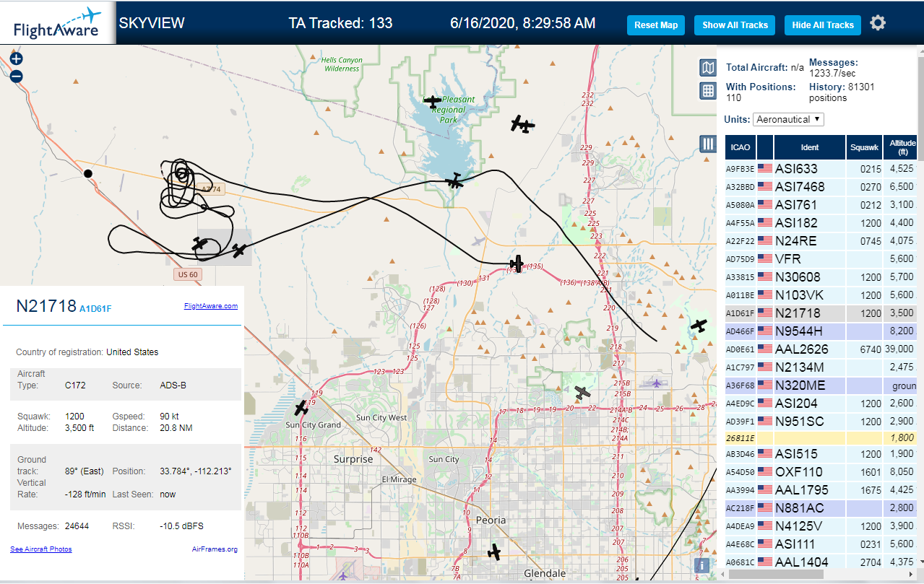Select the ASI7468 aircraft row

pos(821,187)
